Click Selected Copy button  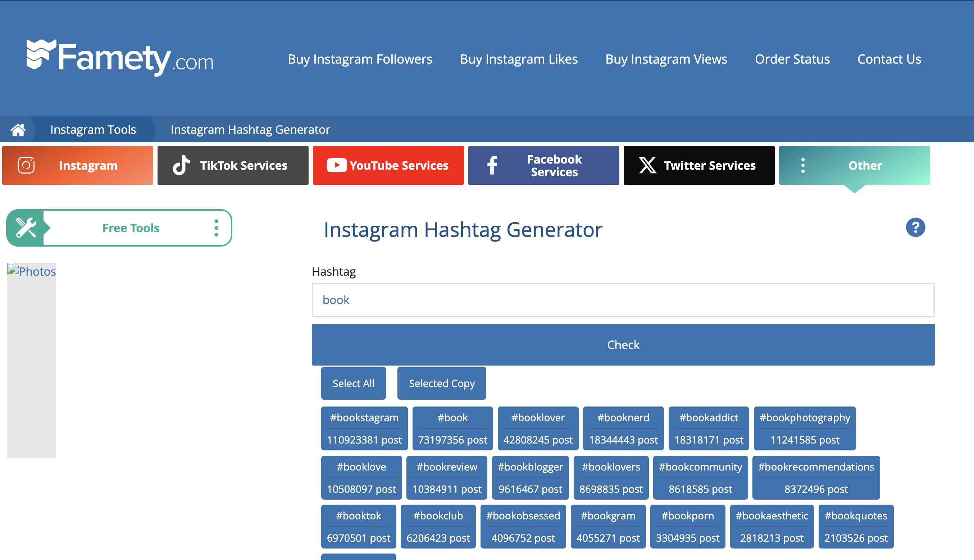pyautogui.click(x=441, y=383)
